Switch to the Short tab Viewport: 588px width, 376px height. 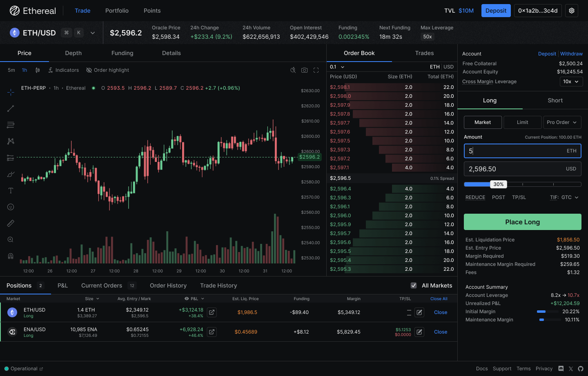coord(555,100)
